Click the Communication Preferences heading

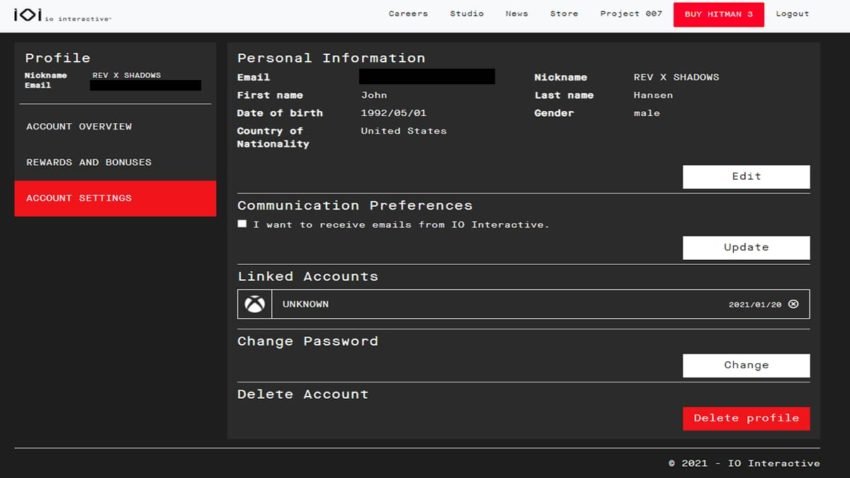click(x=355, y=206)
